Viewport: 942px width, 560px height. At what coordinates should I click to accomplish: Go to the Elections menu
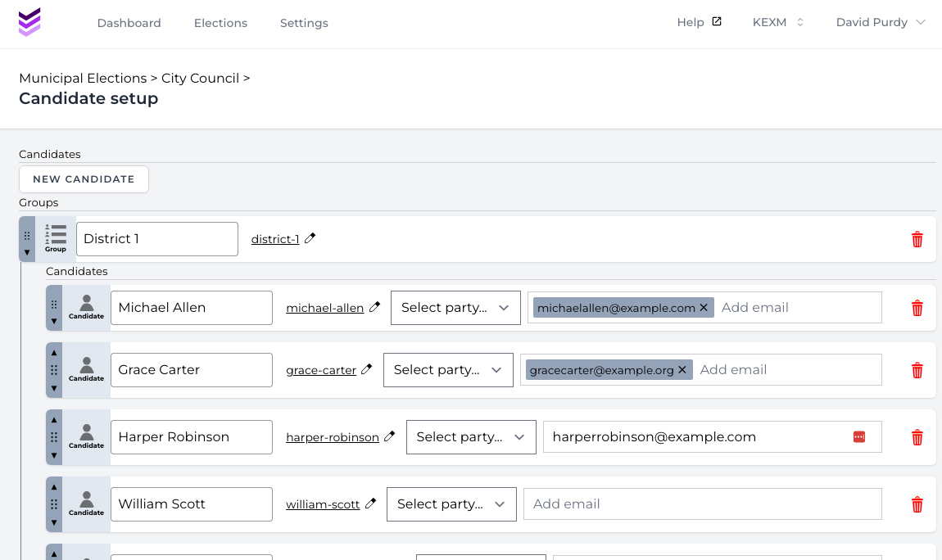pos(220,23)
